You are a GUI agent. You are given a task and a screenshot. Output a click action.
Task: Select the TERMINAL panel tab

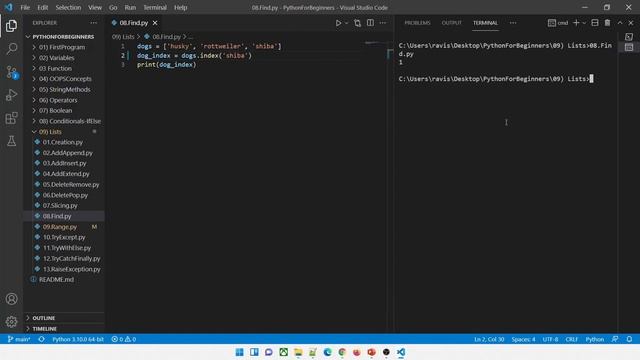tap(485, 23)
